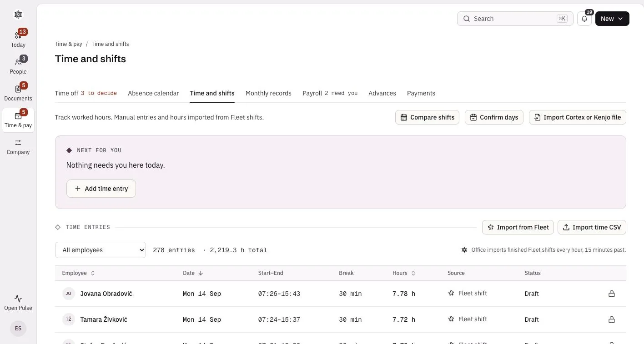Open the Absence calendar tab
The width and height of the screenshot is (644, 344).
[153, 93]
